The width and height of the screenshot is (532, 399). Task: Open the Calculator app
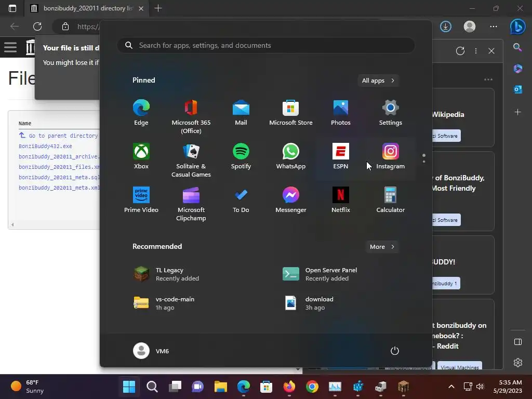pos(391,200)
